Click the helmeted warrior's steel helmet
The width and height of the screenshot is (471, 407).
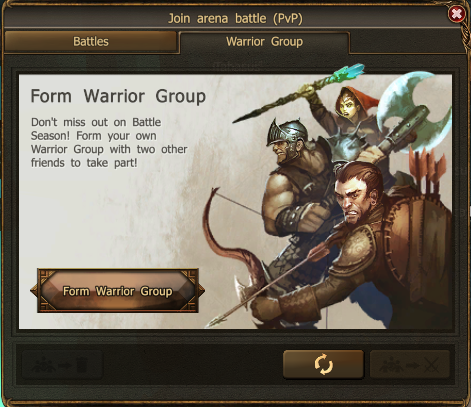[x=287, y=133]
